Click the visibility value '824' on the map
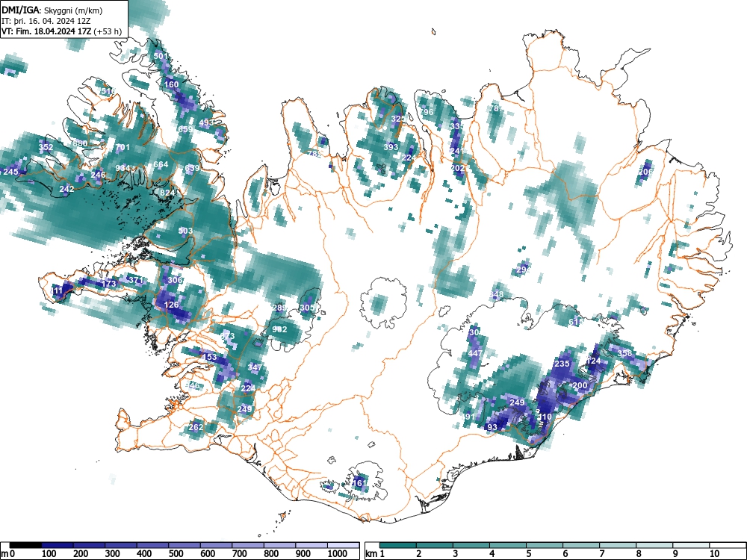747x560 pixels. point(167,193)
